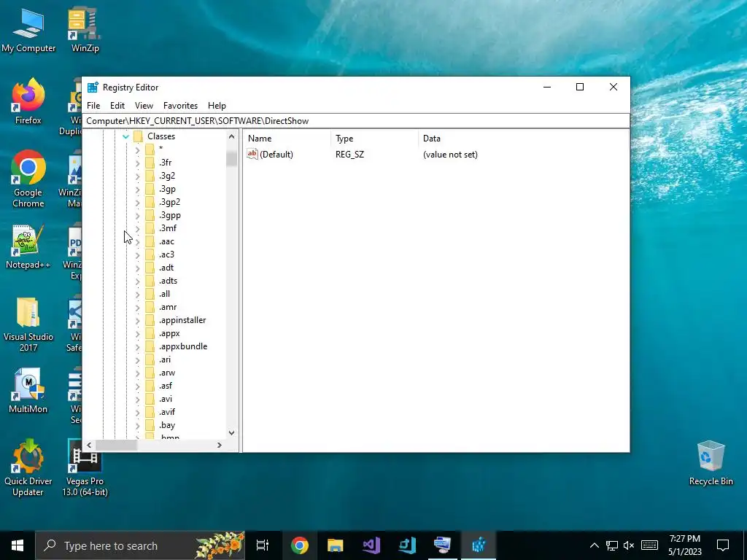Open the File menu
Screen dimensions: 747x560
coord(93,106)
